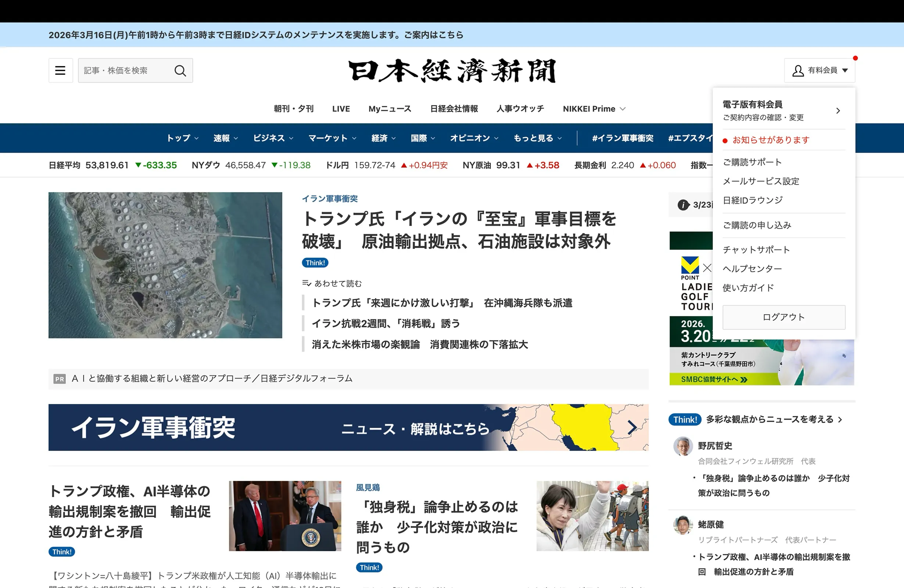Open the schoolchildren photo thumbnail
Viewport: 904px width, 588px height.
tap(592, 516)
